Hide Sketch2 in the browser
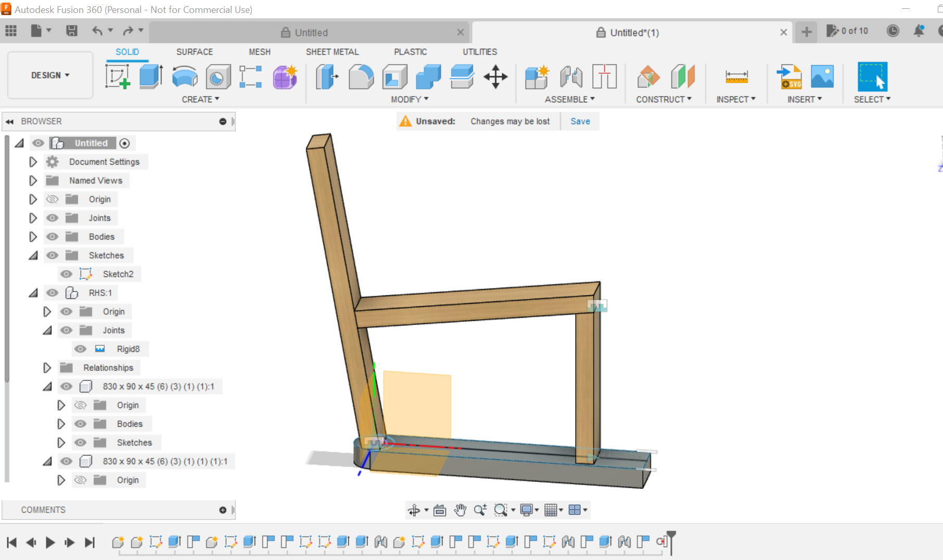Image resolution: width=943 pixels, height=560 pixels. pyautogui.click(x=66, y=274)
